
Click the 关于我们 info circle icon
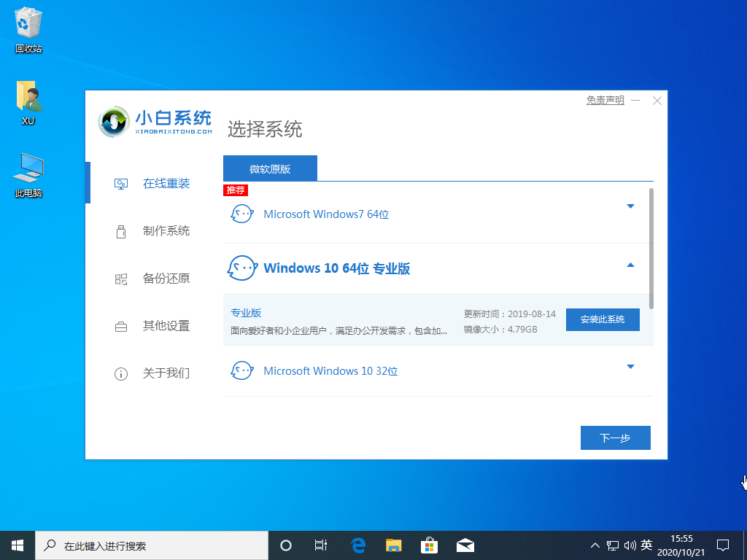click(x=121, y=374)
